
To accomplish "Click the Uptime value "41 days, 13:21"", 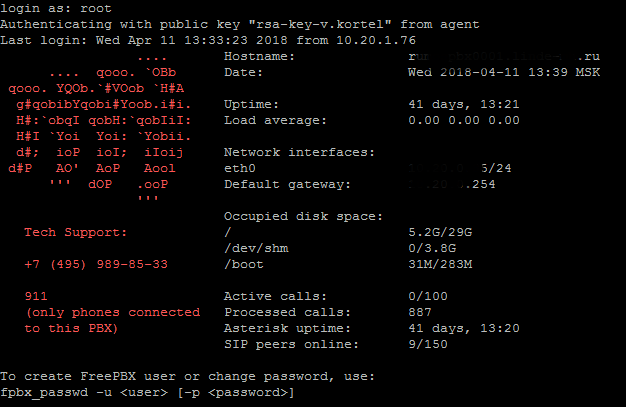I will (464, 104).
